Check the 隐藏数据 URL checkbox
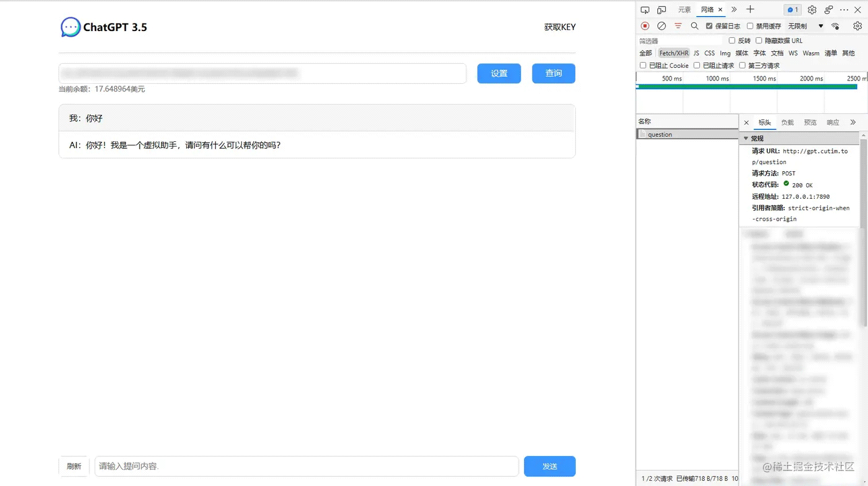The image size is (868, 486). [759, 40]
